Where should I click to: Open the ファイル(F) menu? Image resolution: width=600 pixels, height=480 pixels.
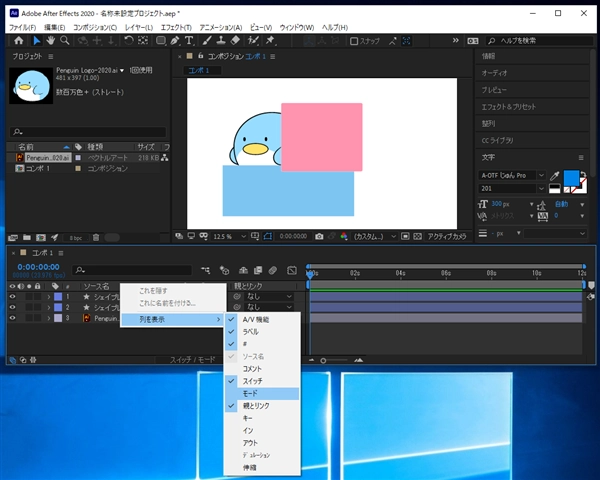click(23, 28)
